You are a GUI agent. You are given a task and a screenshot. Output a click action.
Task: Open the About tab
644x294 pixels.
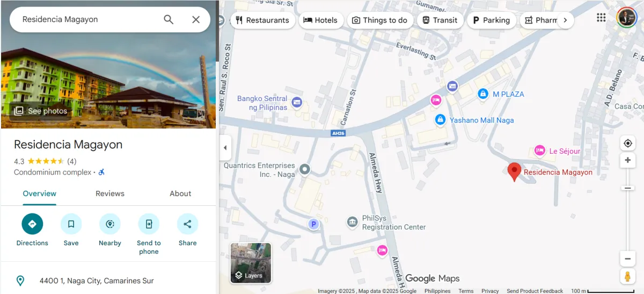[x=180, y=193]
